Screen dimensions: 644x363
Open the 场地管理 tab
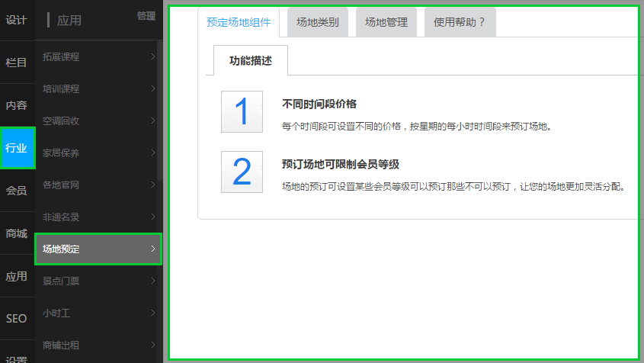pyautogui.click(x=386, y=22)
